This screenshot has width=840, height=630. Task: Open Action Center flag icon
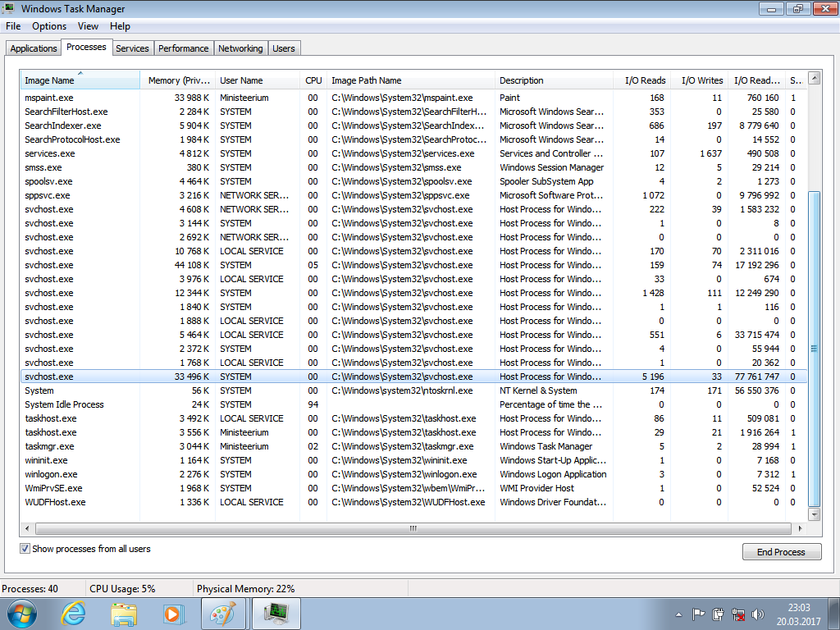(x=698, y=614)
